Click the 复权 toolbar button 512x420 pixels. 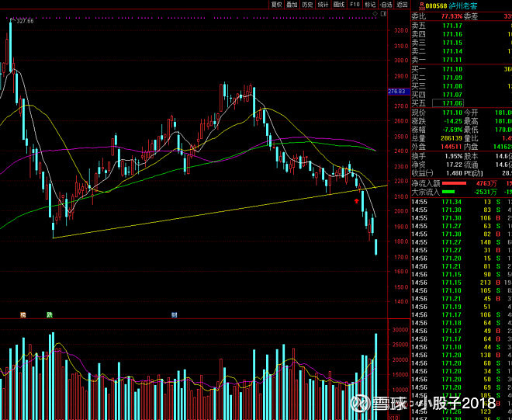tap(276, 5)
